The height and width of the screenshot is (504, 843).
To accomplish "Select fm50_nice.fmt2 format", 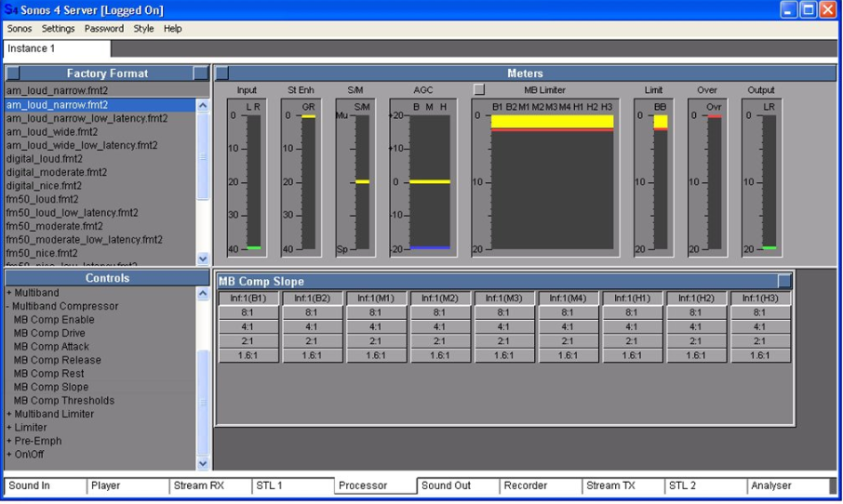I will [42, 253].
